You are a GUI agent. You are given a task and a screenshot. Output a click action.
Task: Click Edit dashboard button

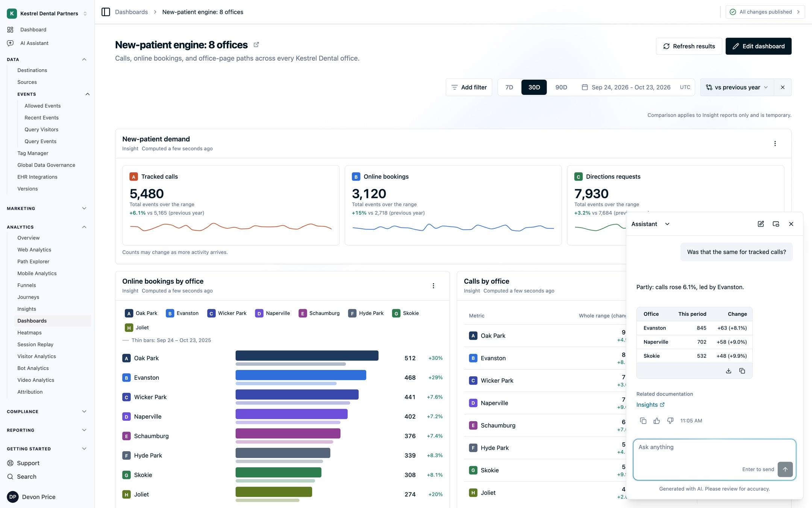click(758, 46)
